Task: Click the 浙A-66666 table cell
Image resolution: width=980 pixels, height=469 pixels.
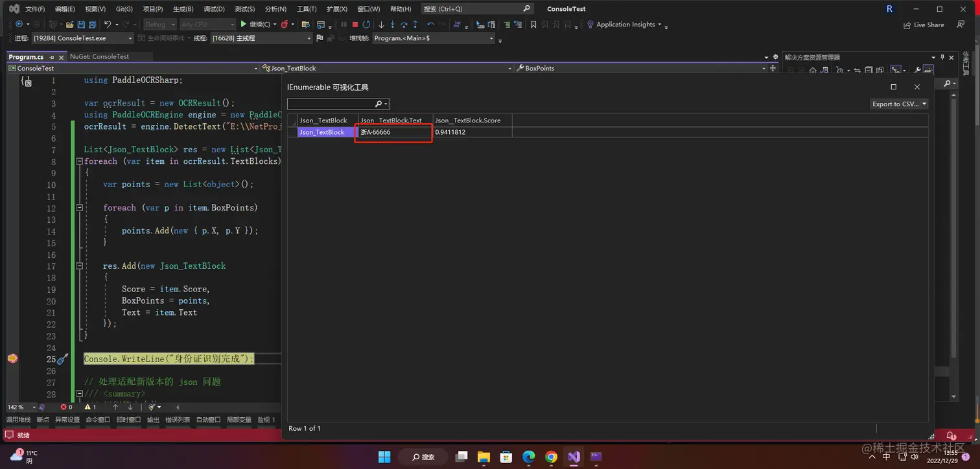Action: (395, 132)
